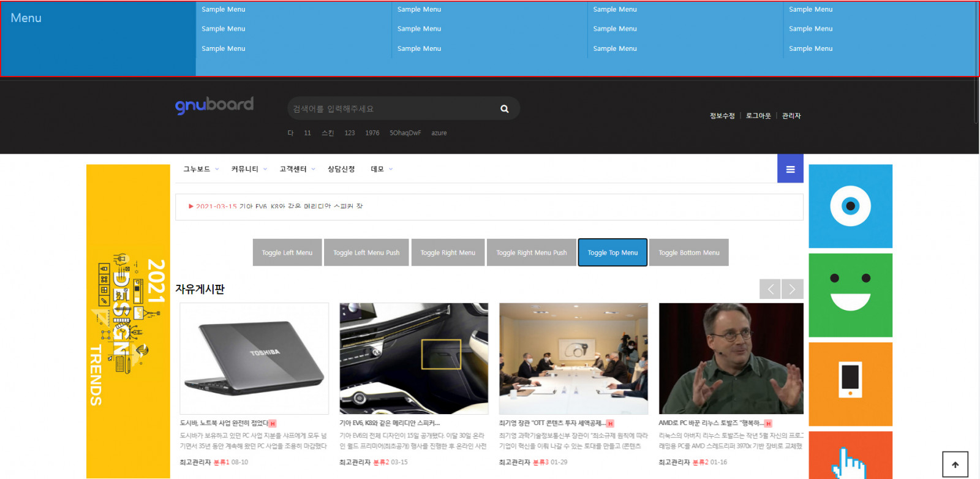Image resolution: width=980 pixels, height=479 pixels.
Task: Click 분류2 category dated 03-15
Action: click(381, 462)
